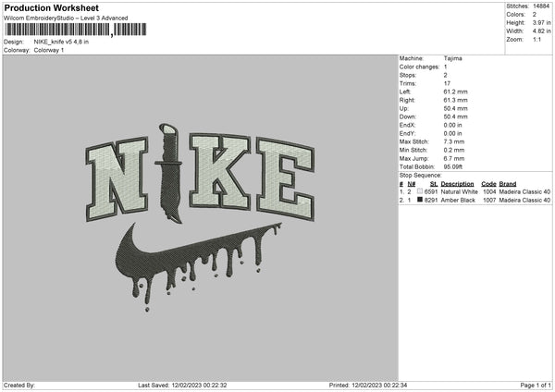Click the knife graphic in the design
Image resolution: width=555 pixels, height=392 pixels.
(170, 174)
